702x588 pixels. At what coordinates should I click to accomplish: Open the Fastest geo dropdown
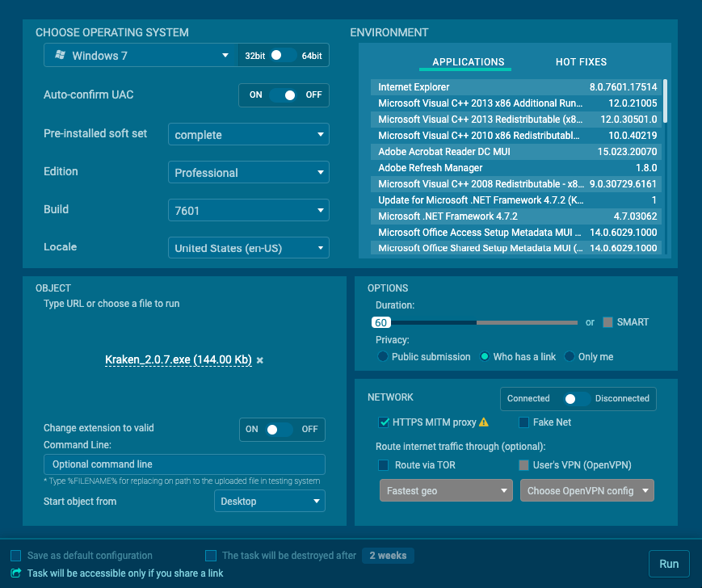[x=446, y=490]
